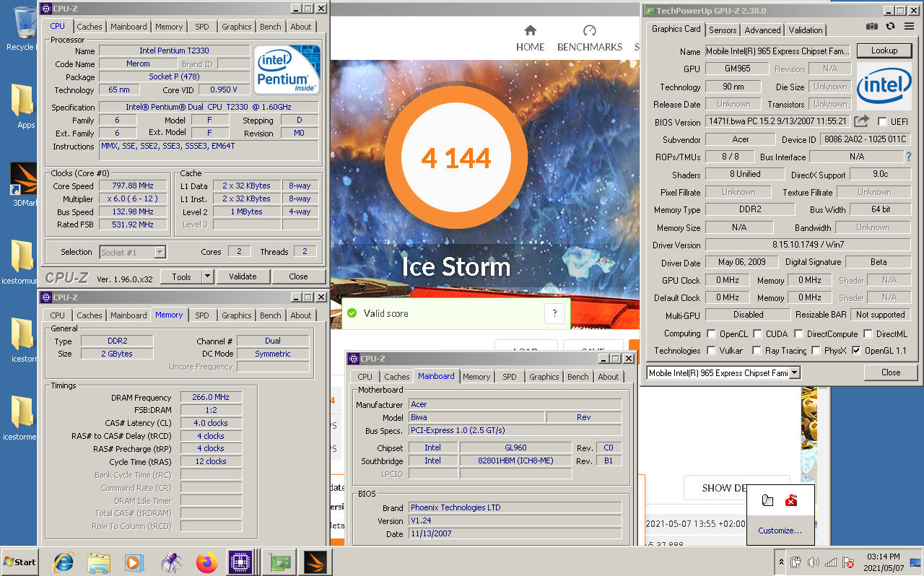
Task: Switch to 3DMark via its taskbar icon
Action: pyautogui.click(x=315, y=562)
